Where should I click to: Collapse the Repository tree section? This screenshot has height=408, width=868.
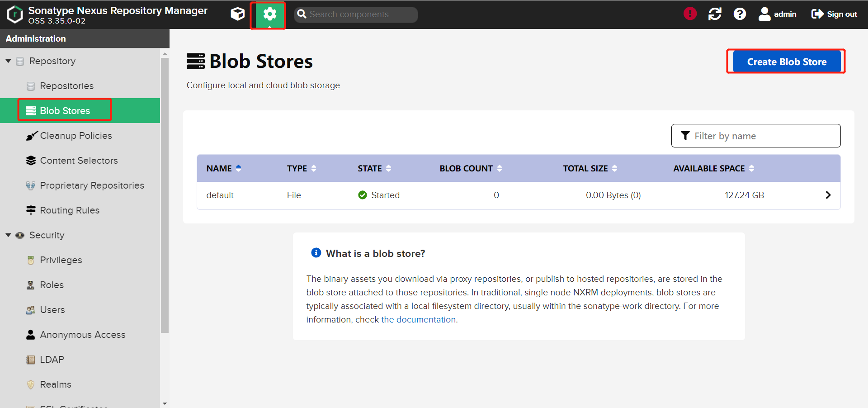click(8, 61)
